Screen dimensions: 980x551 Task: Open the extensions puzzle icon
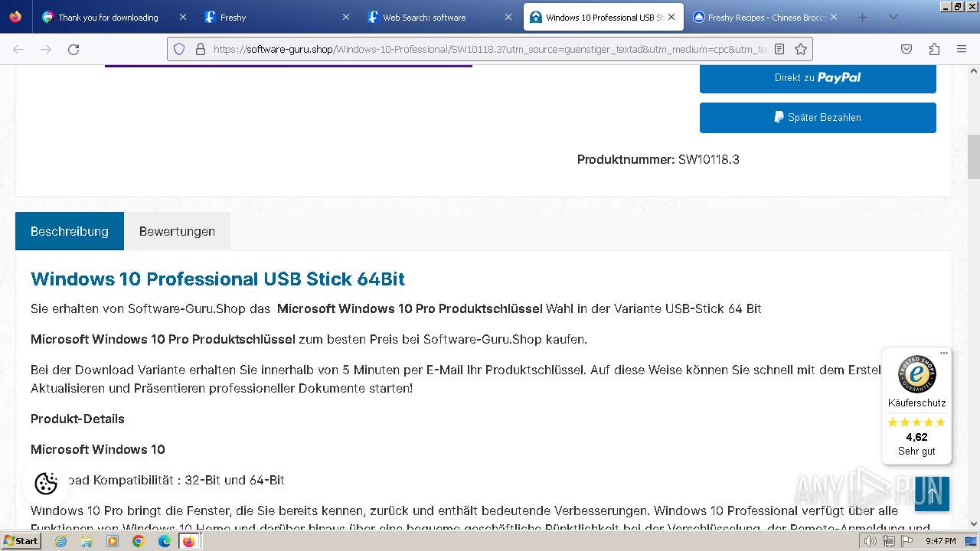click(934, 49)
